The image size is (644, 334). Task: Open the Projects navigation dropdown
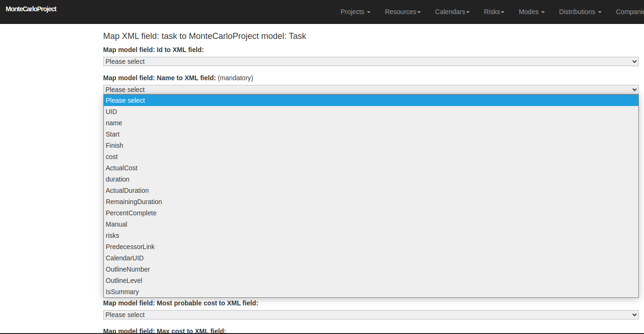click(x=355, y=12)
